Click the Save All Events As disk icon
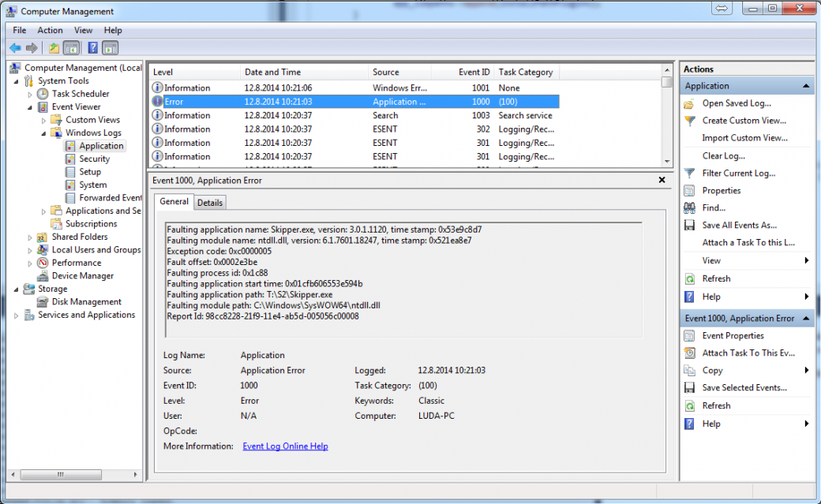The image size is (821, 504). click(x=690, y=225)
